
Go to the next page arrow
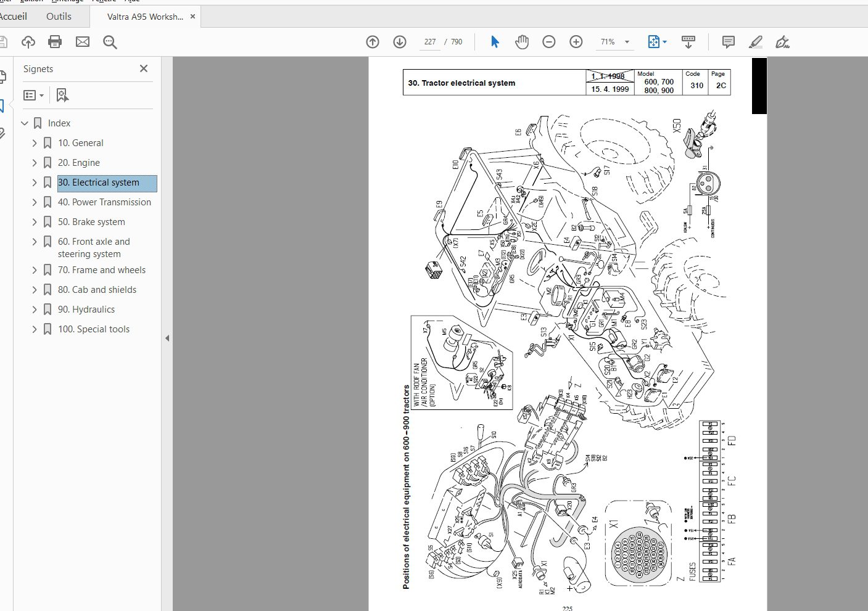(400, 42)
